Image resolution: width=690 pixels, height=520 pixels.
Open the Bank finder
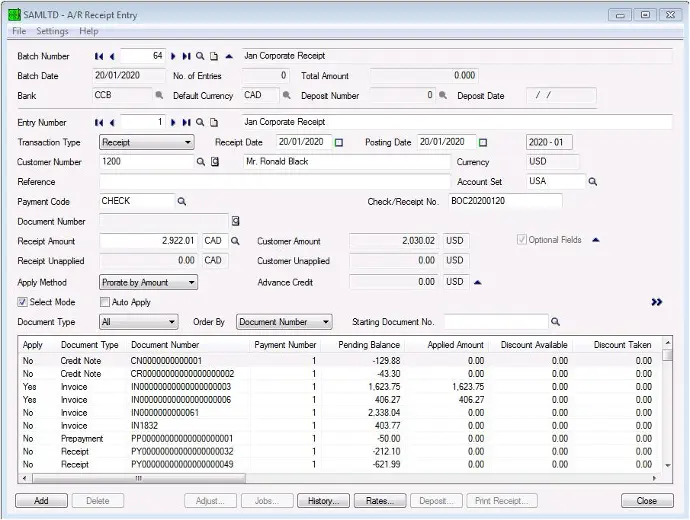coord(159,95)
